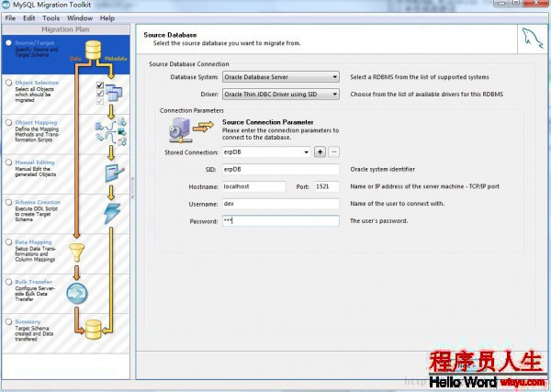The image size is (551, 392).
Task: Click the Data Mapping funnel icon
Action: tap(76, 252)
